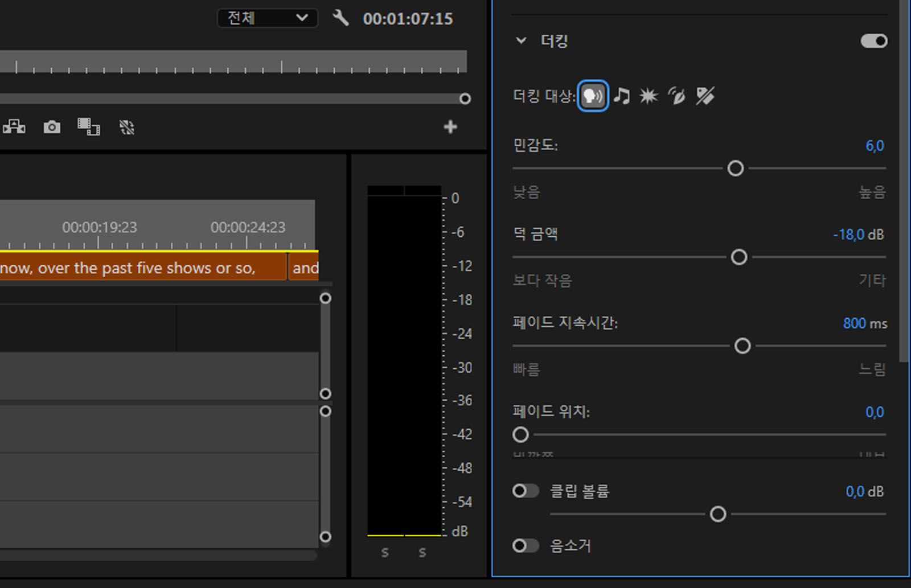Click the 음소거 label
911x588 pixels.
[x=571, y=546]
